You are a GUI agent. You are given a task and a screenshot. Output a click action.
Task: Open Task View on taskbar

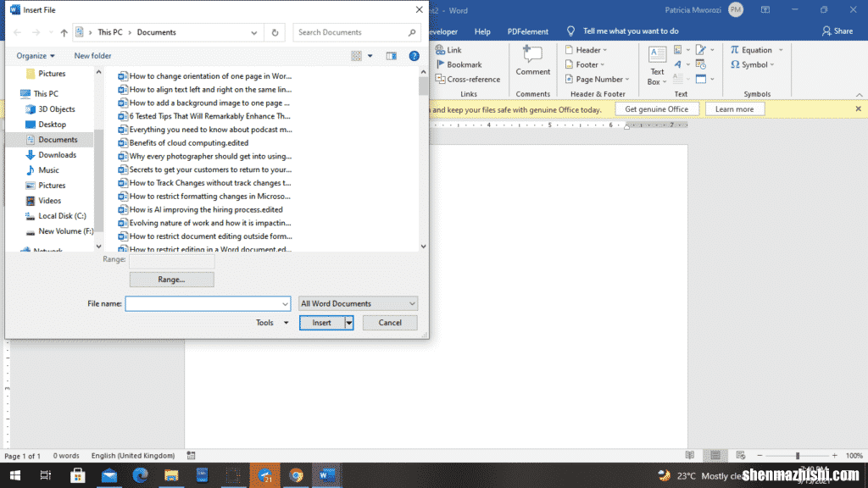point(46,475)
